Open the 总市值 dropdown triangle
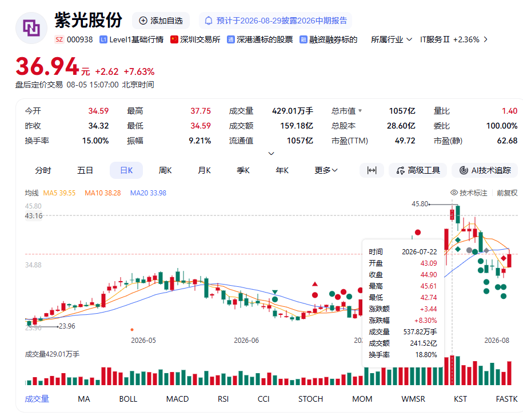523x420 pixels. click(x=360, y=111)
